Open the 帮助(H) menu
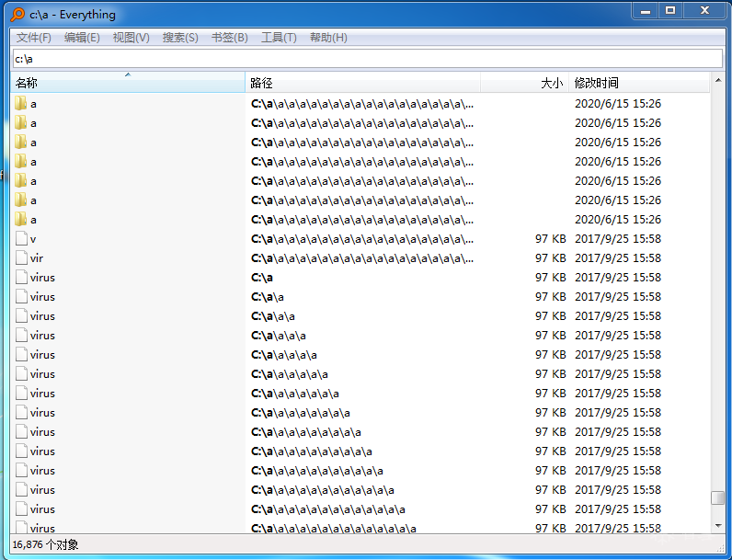 click(x=328, y=38)
